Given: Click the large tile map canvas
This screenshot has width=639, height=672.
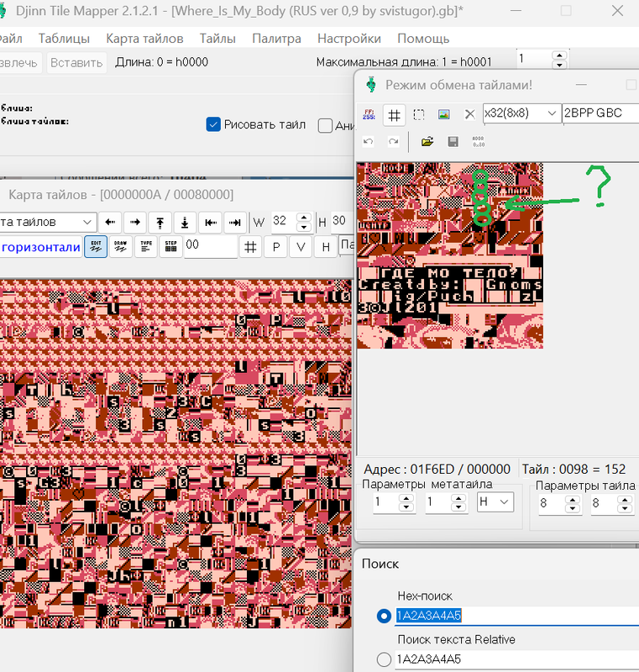Looking at the screenshot, I should click(175, 454).
